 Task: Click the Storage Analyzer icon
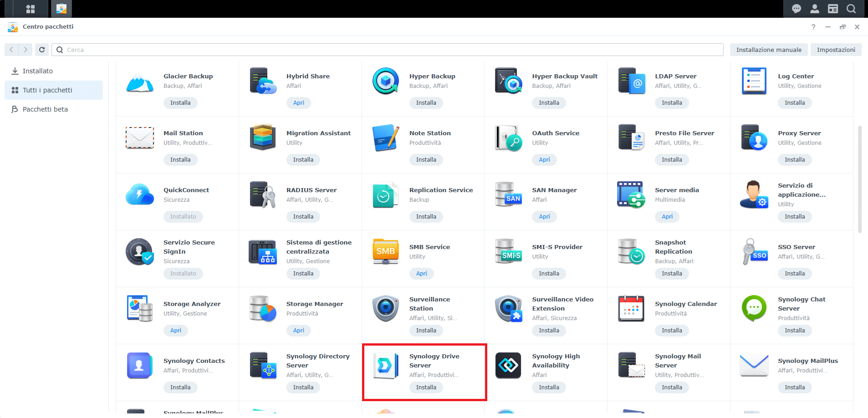(140, 309)
